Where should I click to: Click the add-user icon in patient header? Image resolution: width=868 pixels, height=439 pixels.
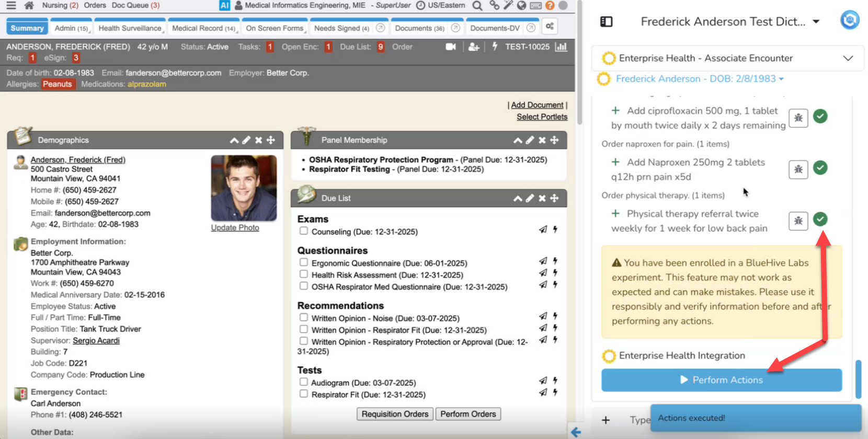tap(474, 47)
